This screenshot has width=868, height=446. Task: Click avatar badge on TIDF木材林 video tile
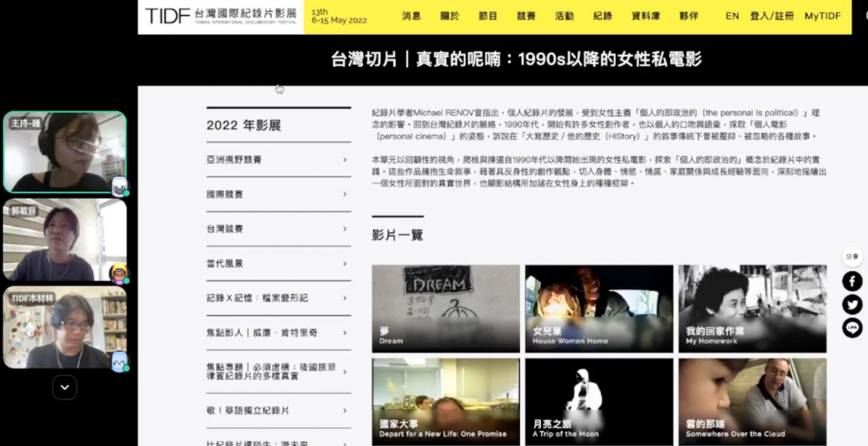pos(119,361)
